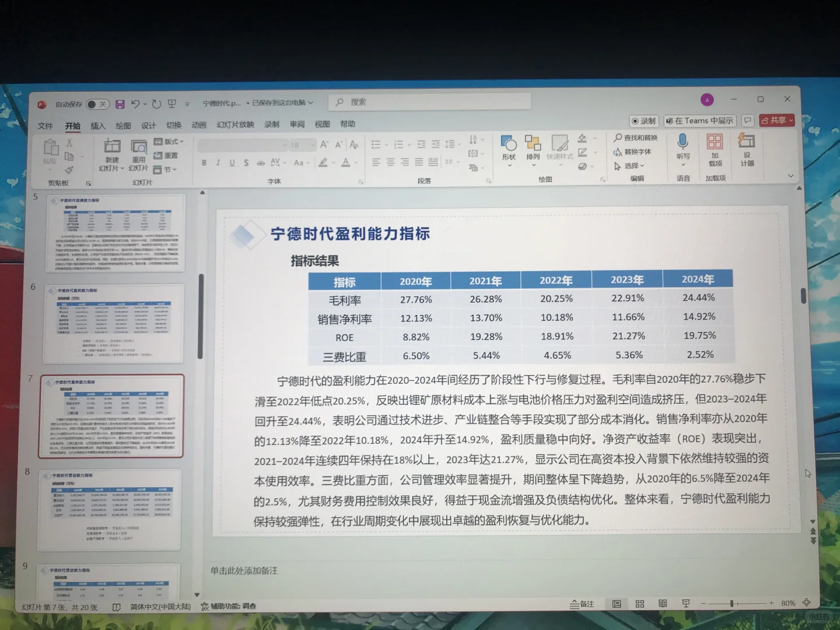Click the 录制 record button at top right
The width and height of the screenshot is (840, 630).
[x=644, y=121]
